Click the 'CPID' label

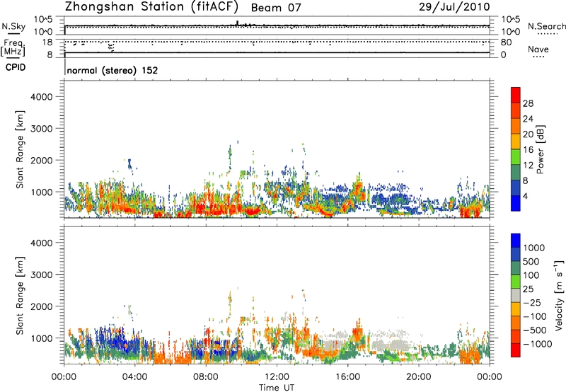16,67
